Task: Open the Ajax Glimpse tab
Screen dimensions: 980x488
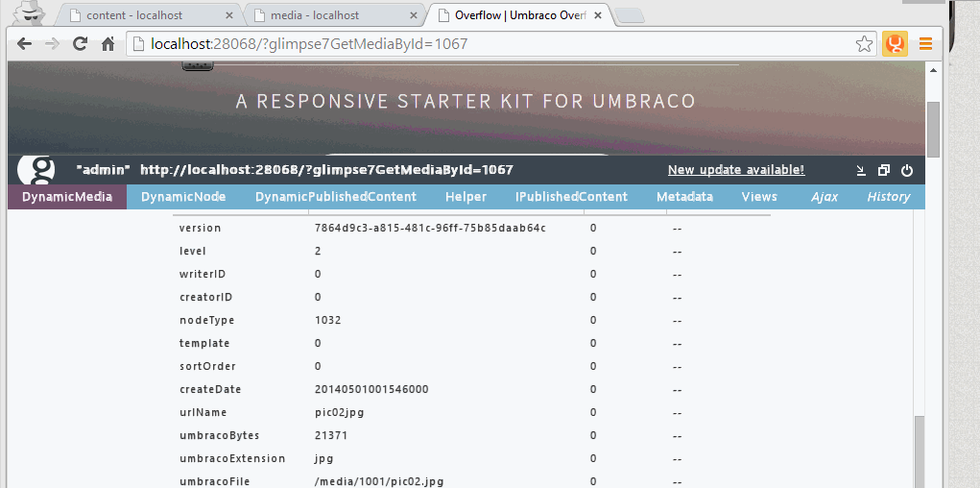Action: pyautogui.click(x=825, y=197)
